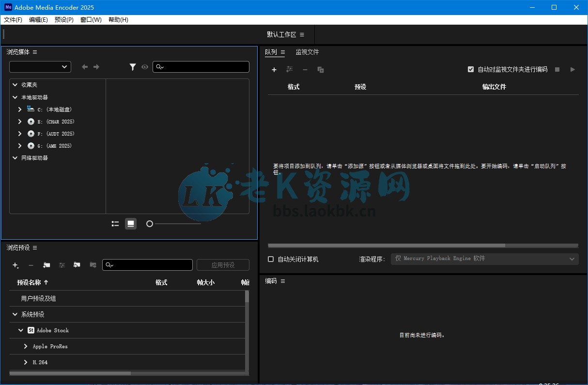
Task: Switch to the 队列 tab
Action: [x=271, y=52]
